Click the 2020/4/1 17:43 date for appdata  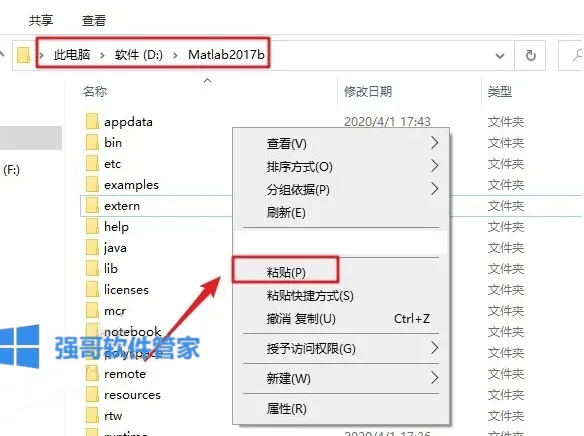click(x=387, y=121)
